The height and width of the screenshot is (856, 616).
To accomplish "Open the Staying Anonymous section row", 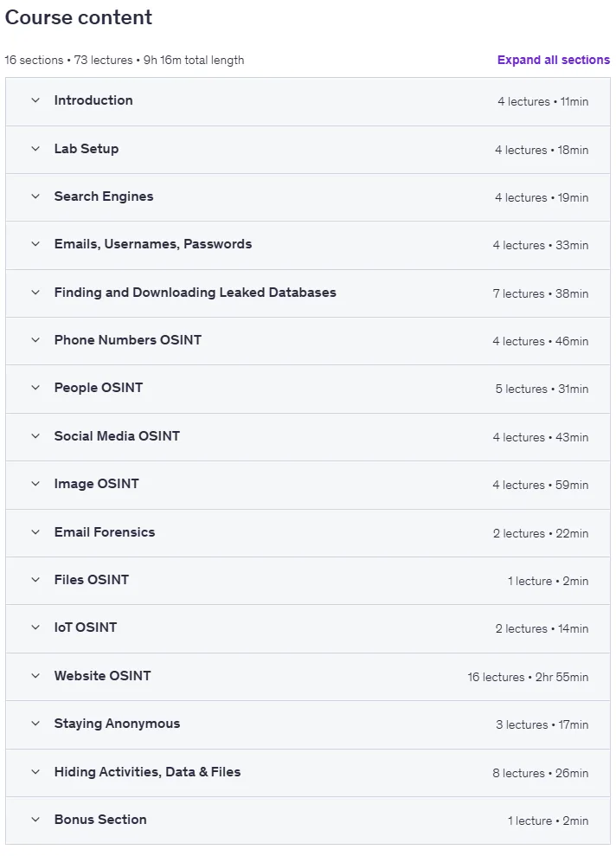I will (308, 724).
